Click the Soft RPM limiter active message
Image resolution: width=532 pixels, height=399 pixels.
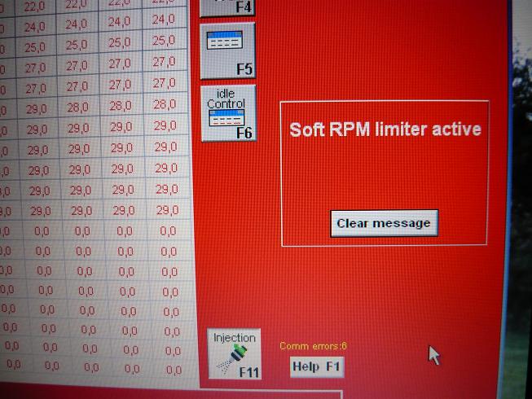pyautogui.click(x=385, y=130)
